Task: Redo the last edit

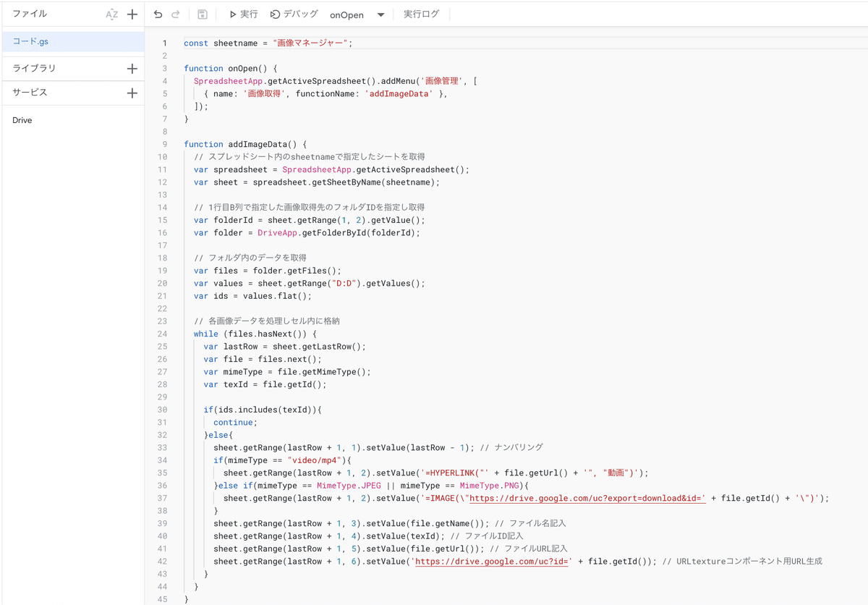Action: pos(176,14)
